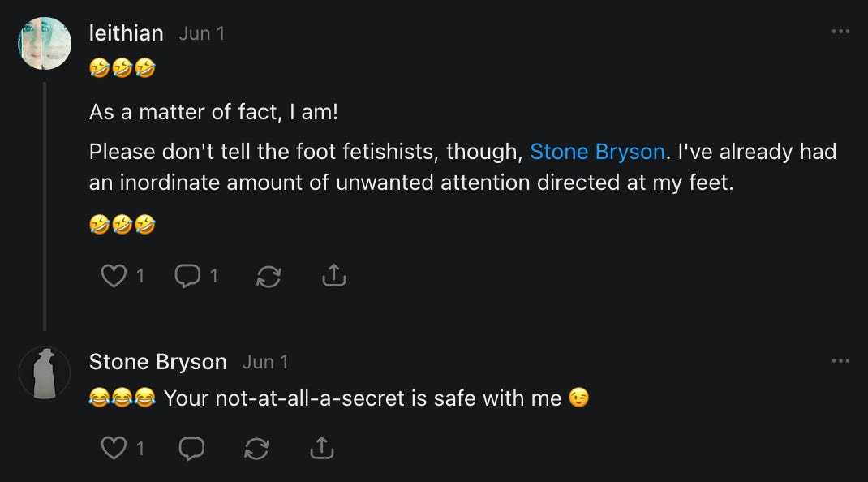Screen dimensions: 868x482
Task: View Stone Bryson's avatar picture
Action: 45,372
